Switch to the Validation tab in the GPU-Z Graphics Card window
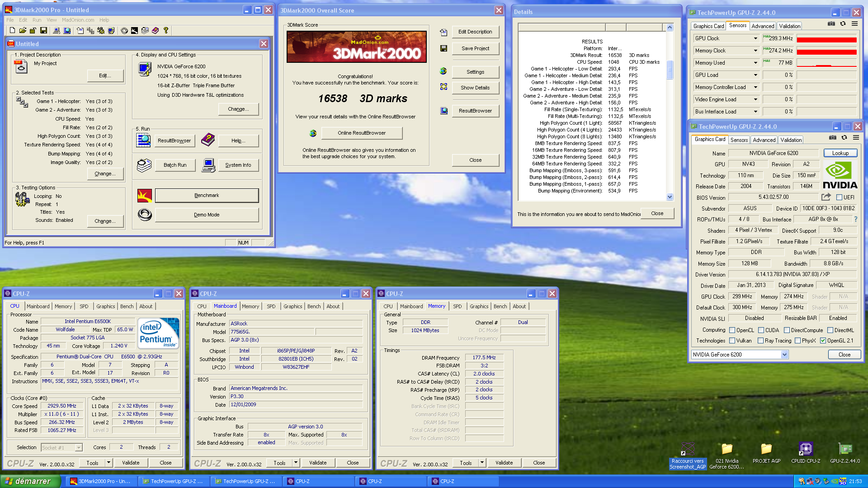 (791, 140)
